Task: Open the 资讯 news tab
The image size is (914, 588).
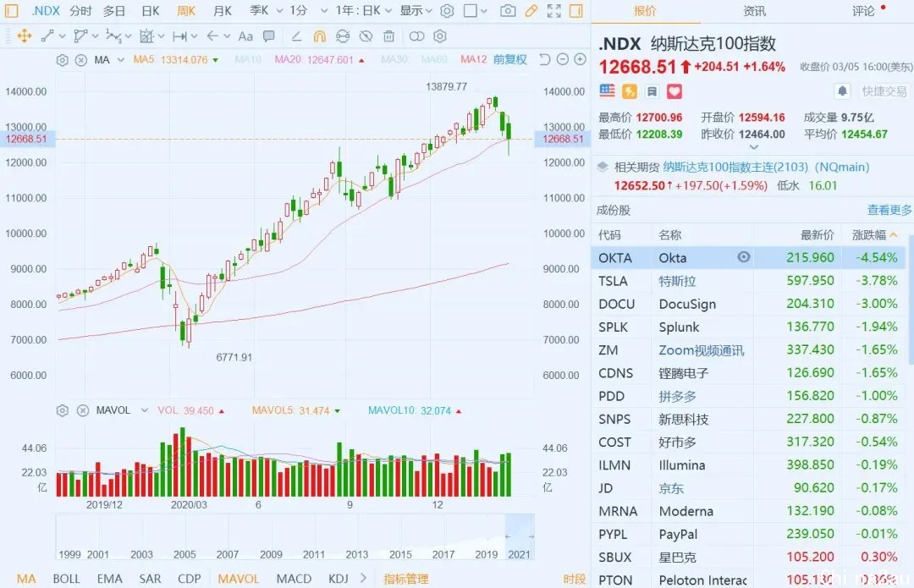Action: tap(754, 10)
